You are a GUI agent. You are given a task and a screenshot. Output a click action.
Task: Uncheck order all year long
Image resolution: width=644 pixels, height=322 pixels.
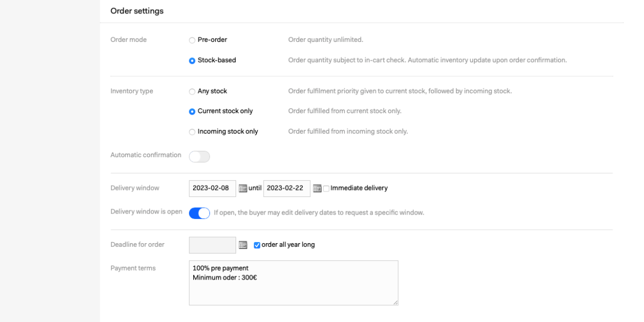257,245
